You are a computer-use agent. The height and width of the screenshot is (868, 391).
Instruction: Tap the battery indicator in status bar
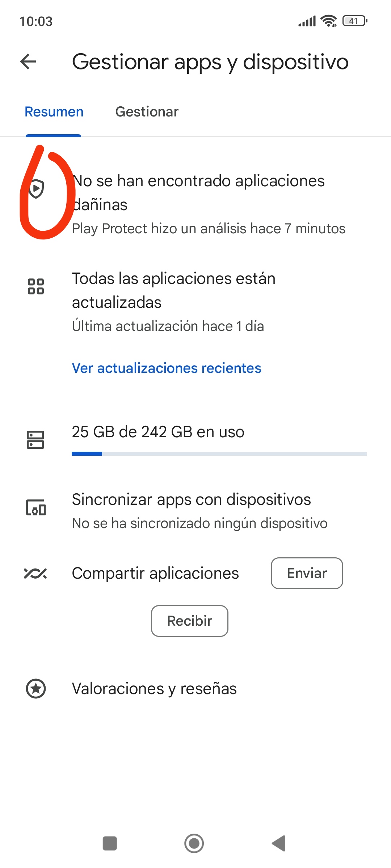(x=355, y=21)
